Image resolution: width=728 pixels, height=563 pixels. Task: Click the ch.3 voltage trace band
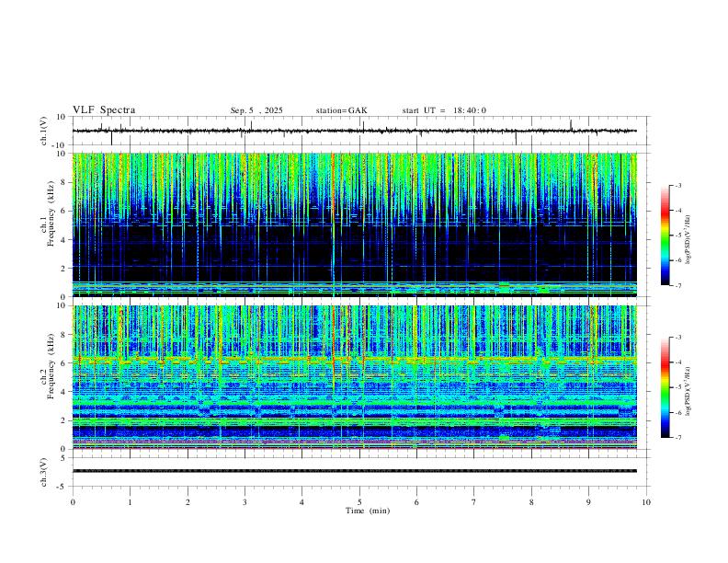[354, 471]
